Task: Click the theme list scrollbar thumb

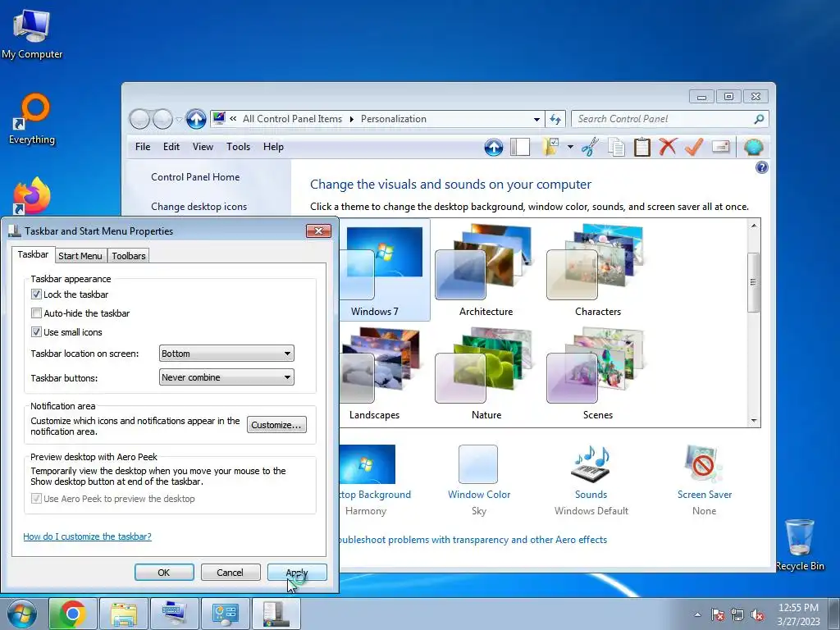Action: point(753,282)
